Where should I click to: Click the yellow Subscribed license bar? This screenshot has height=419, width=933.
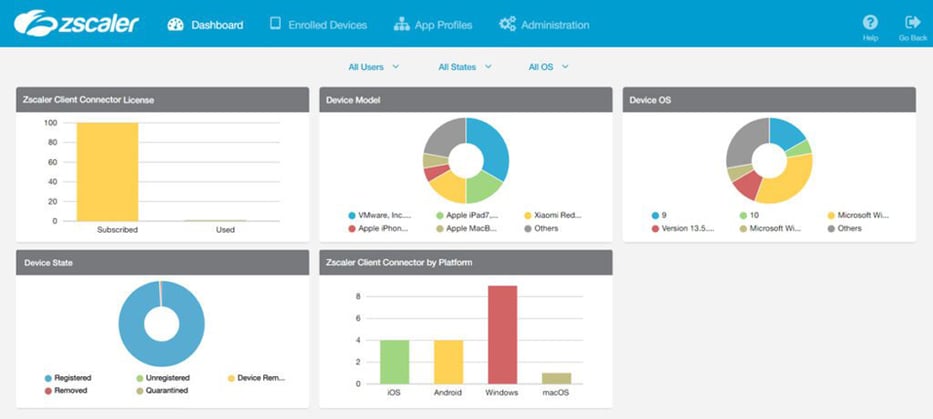coord(107,171)
